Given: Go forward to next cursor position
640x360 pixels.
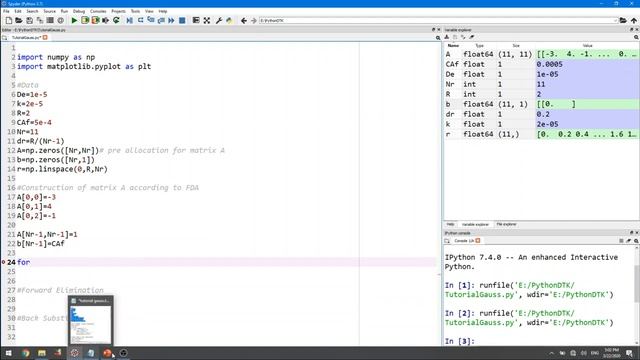Looking at the screenshot, I should (254, 20).
